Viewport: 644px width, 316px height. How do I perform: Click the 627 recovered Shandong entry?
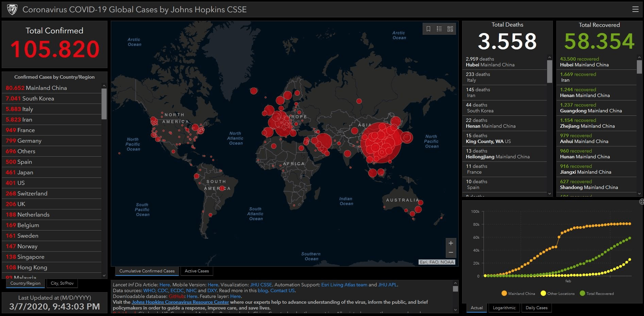point(597,185)
